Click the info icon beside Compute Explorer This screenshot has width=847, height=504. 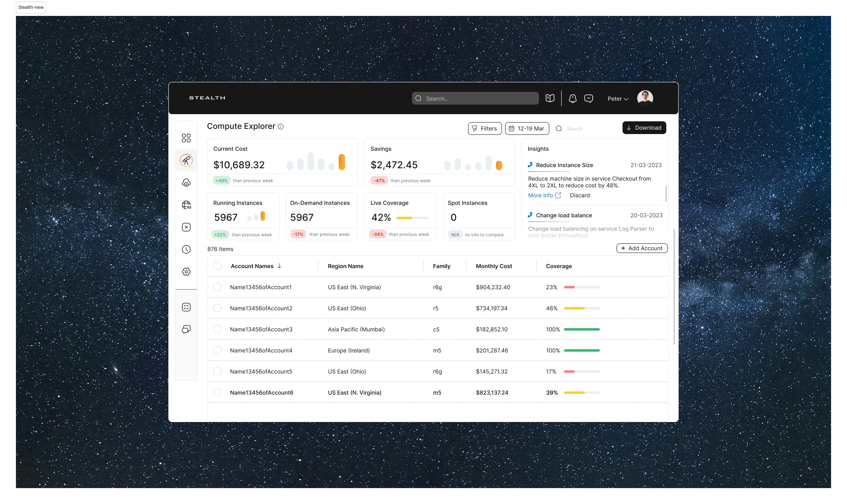coord(281,126)
